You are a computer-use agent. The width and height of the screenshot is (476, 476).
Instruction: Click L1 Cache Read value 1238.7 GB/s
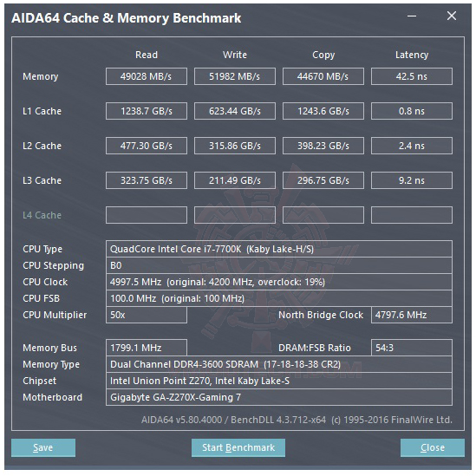pos(147,111)
